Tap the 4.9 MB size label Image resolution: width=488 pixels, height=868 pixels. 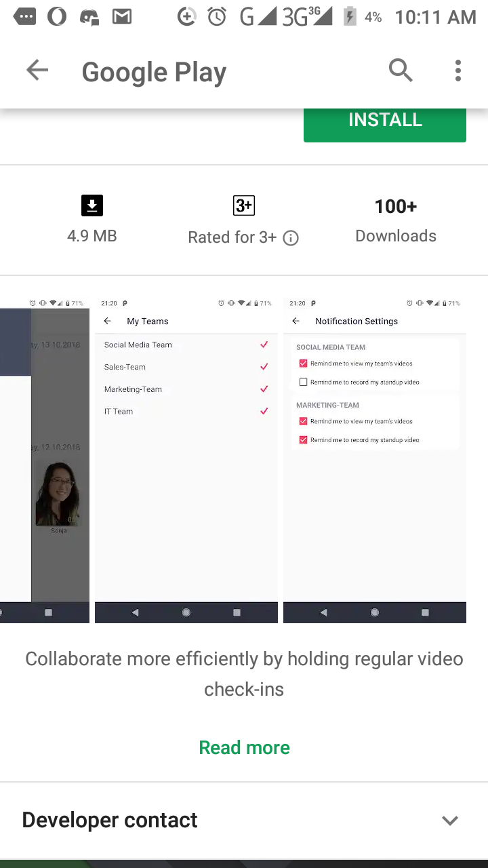click(x=92, y=236)
